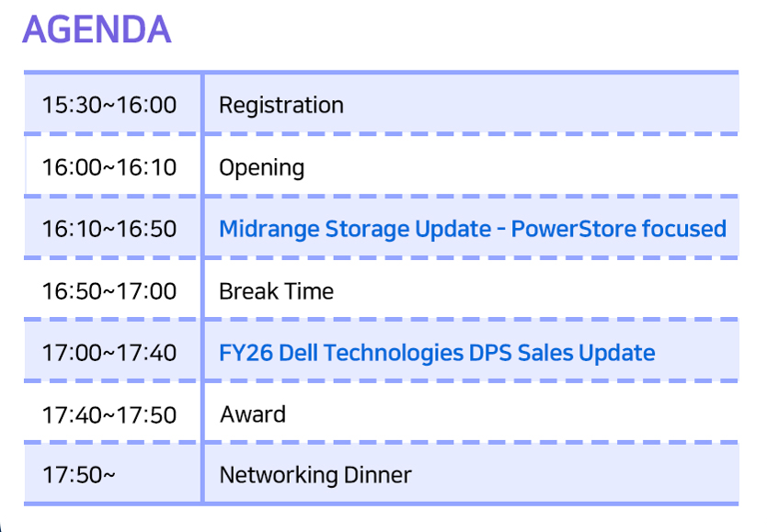Select the Award session entry
Screen dimensions: 767x532
click(253, 414)
